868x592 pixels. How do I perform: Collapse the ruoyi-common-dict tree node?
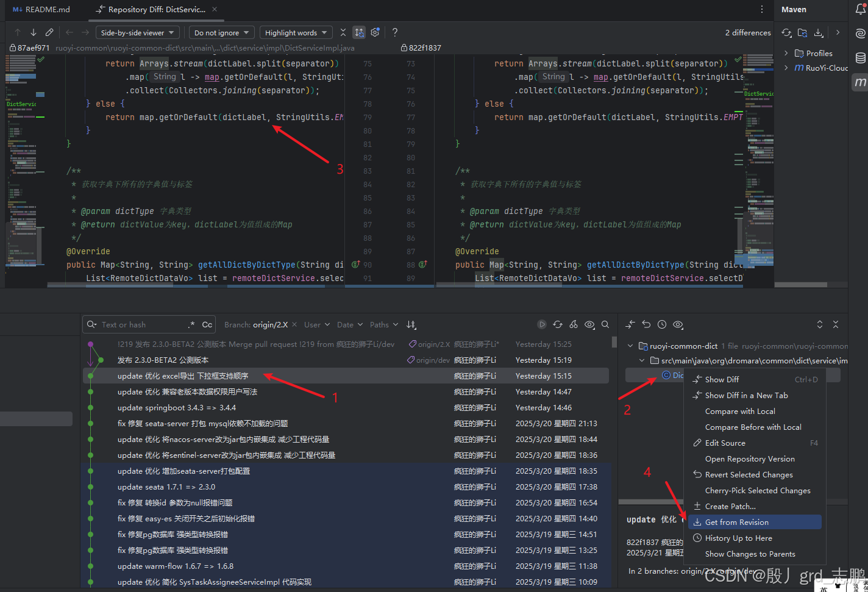point(630,346)
